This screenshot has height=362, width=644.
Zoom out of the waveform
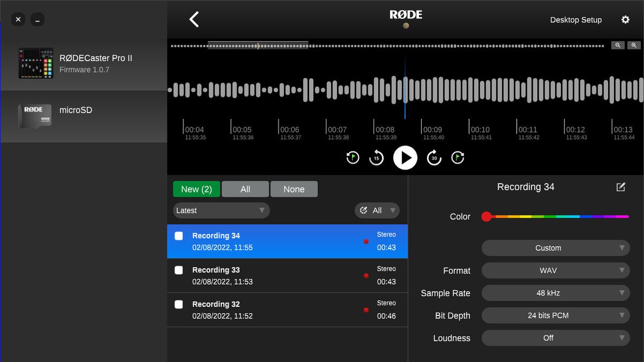coord(618,45)
